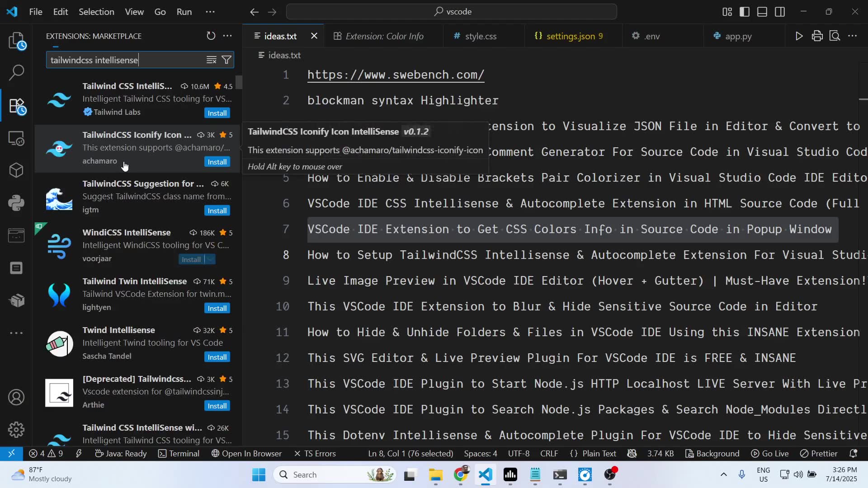Open the View menu
The image size is (868, 488).
134,12
